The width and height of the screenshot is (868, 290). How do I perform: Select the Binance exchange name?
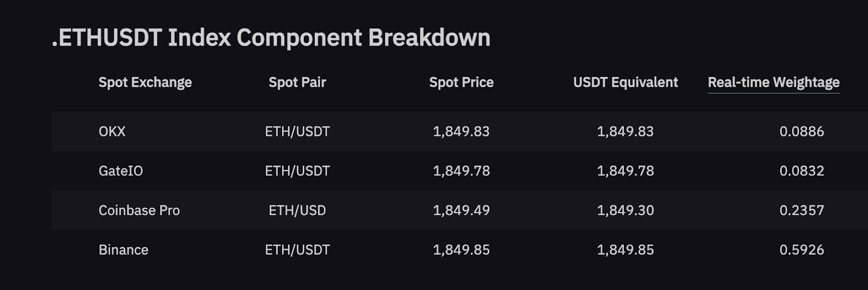click(x=123, y=250)
